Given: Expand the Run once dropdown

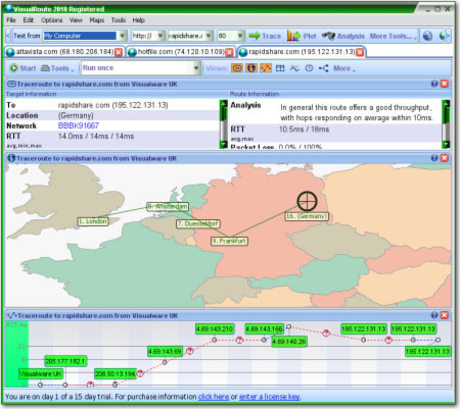Looking at the screenshot, I should (x=196, y=68).
